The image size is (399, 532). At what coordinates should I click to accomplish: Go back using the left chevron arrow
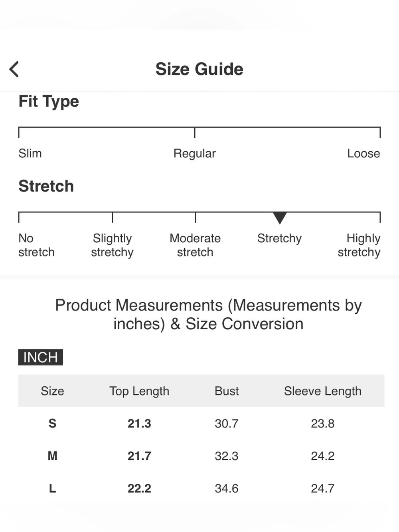point(14,69)
